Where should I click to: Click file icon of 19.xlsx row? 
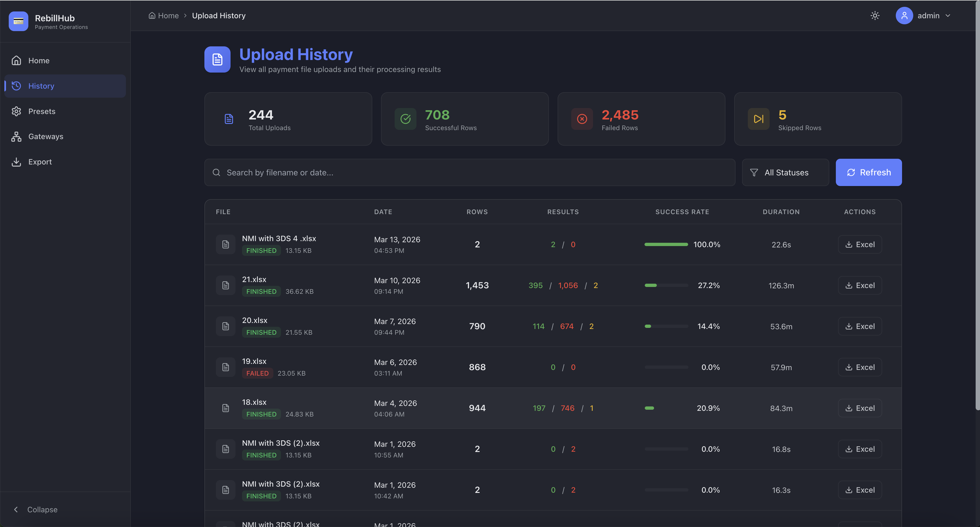[226, 367]
